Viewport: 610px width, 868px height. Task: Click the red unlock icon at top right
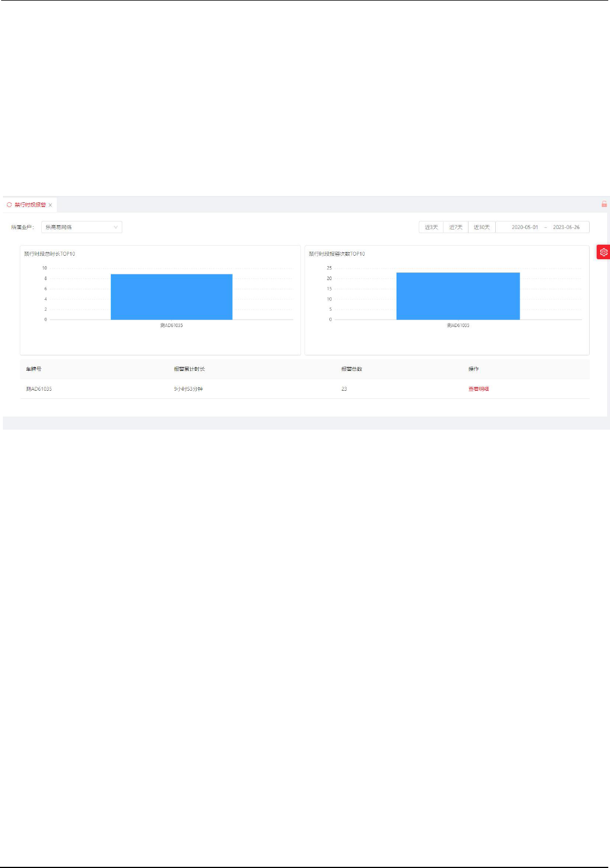tap(604, 204)
